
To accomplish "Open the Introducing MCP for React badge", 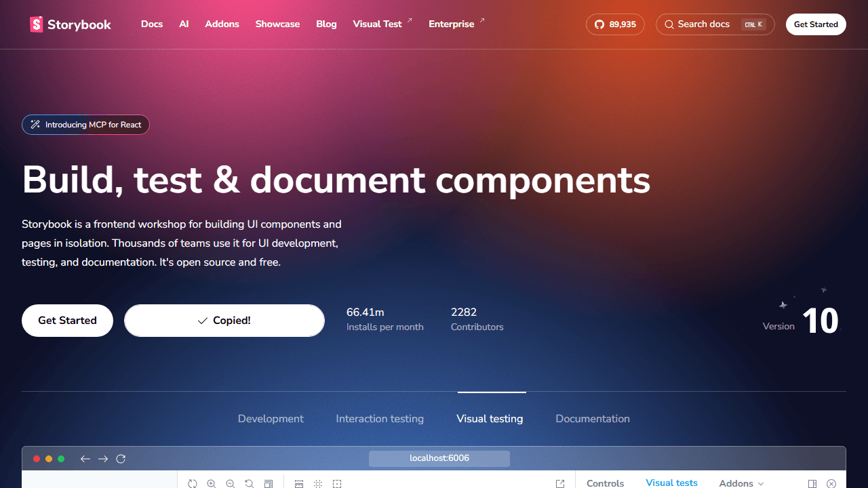I will (x=85, y=125).
